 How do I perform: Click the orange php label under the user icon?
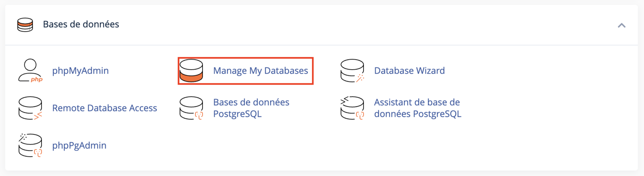click(37, 79)
